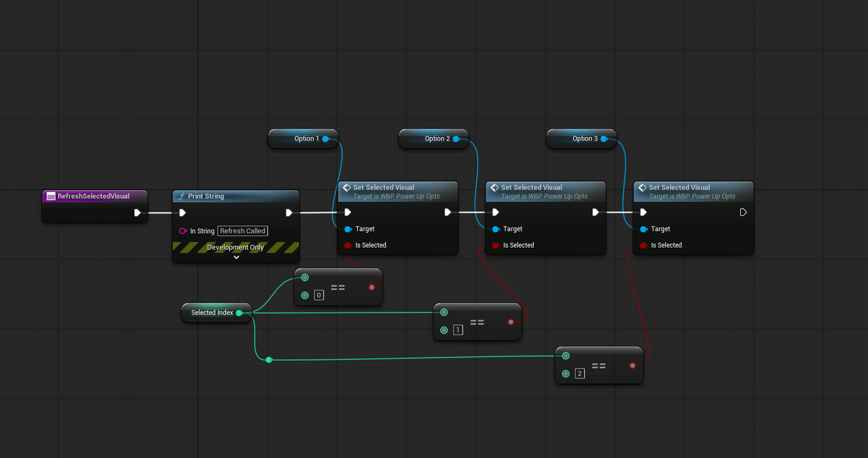Select the first Set Selected Visual node title

pyautogui.click(x=384, y=187)
